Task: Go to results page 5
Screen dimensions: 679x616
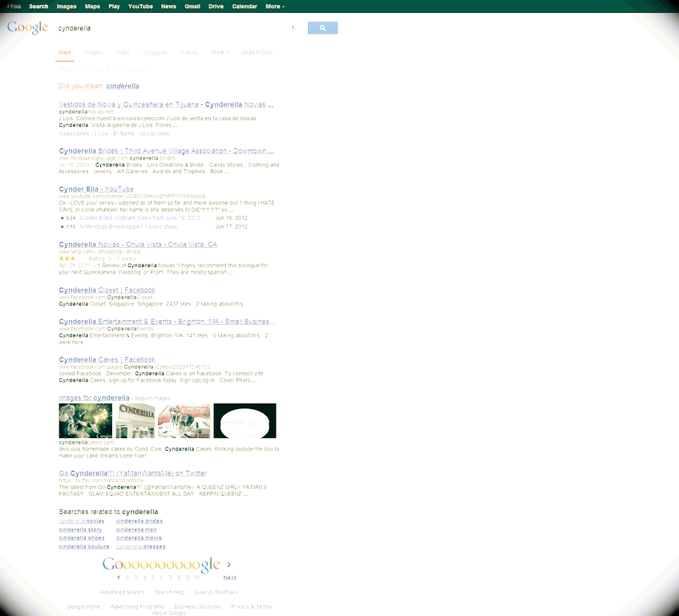Action: tap(153, 577)
